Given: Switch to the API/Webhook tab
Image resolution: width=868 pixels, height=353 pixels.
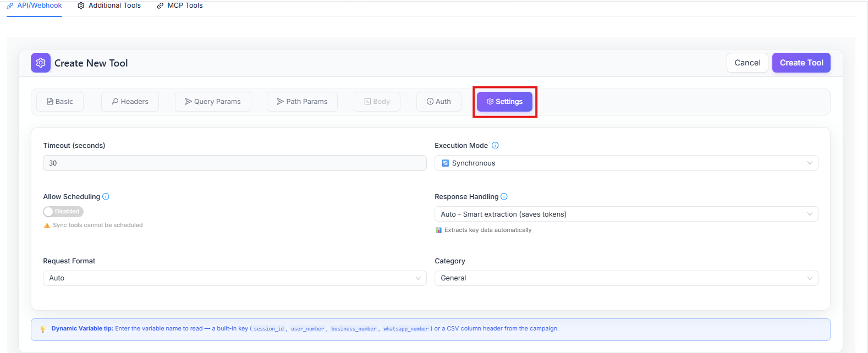Looking at the screenshot, I should click(34, 5).
